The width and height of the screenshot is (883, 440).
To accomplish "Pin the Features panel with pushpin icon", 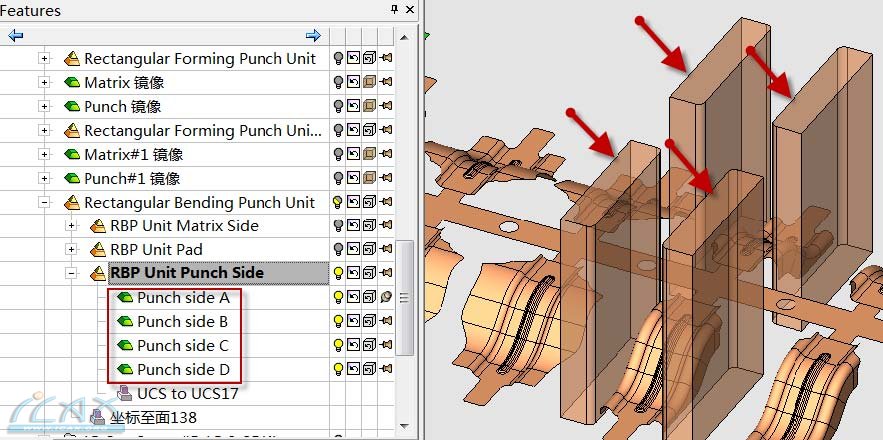I will pos(395,10).
